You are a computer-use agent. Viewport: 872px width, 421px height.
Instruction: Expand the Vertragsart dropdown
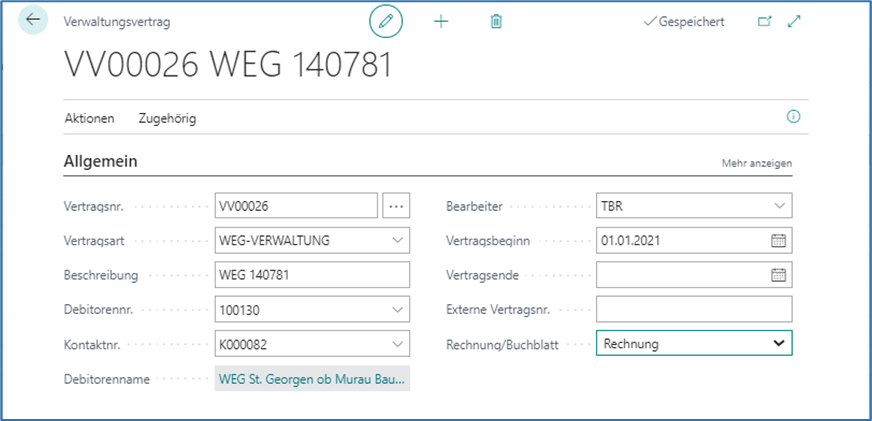397,240
